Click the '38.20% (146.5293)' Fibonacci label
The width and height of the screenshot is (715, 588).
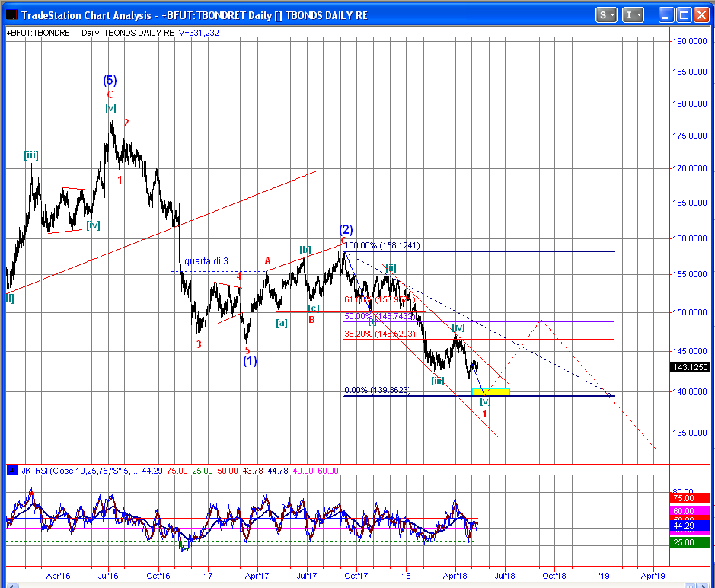pos(380,334)
